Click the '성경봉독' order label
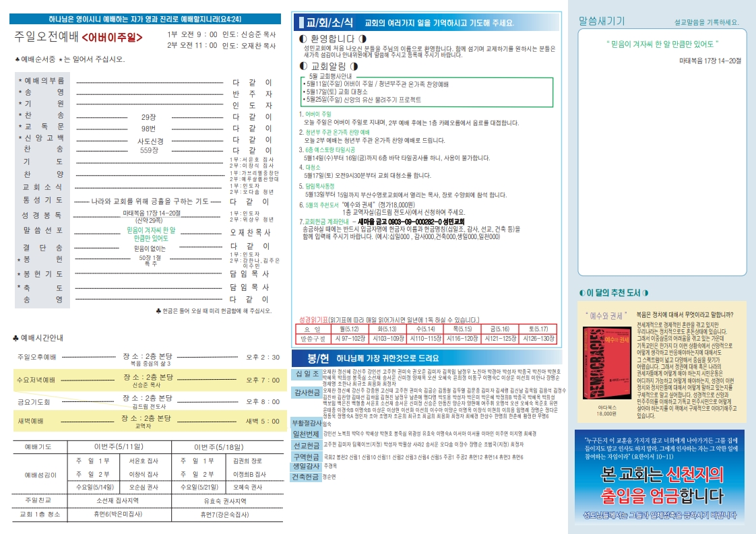This screenshot has height=534, width=756. coord(42,215)
